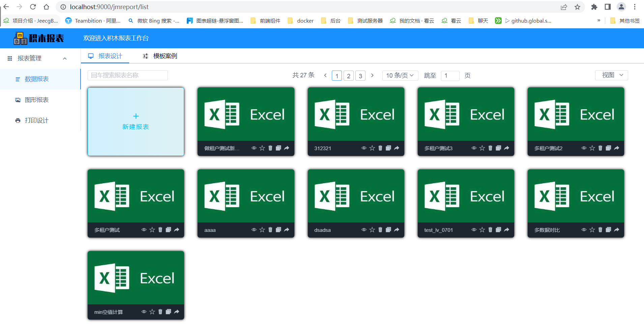This screenshot has height=325, width=644.
Task: Bookmark this page with the star icon
Action: point(577,7)
